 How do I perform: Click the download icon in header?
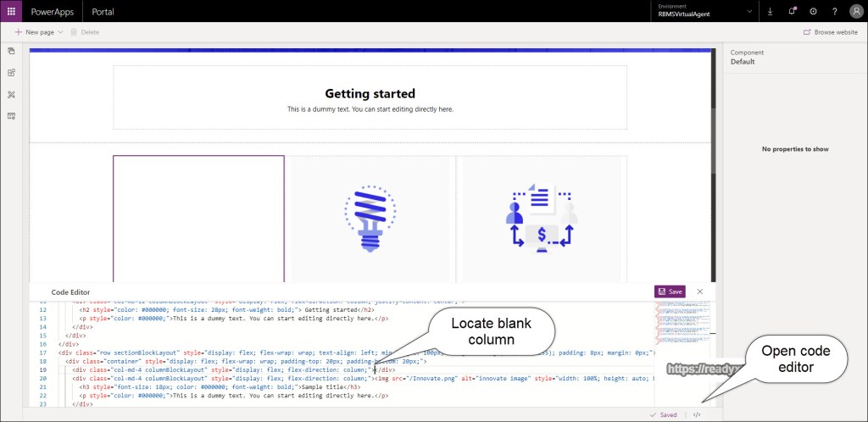pos(770,11)
